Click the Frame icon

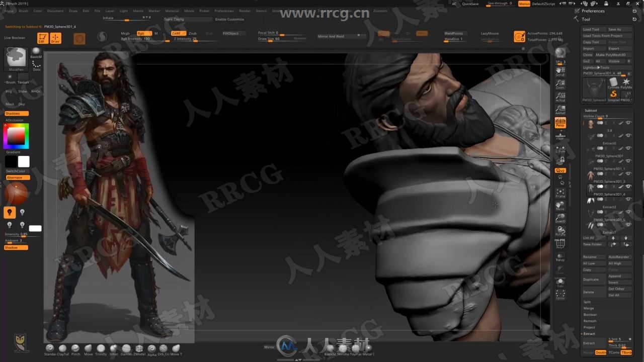coord(560,193)
